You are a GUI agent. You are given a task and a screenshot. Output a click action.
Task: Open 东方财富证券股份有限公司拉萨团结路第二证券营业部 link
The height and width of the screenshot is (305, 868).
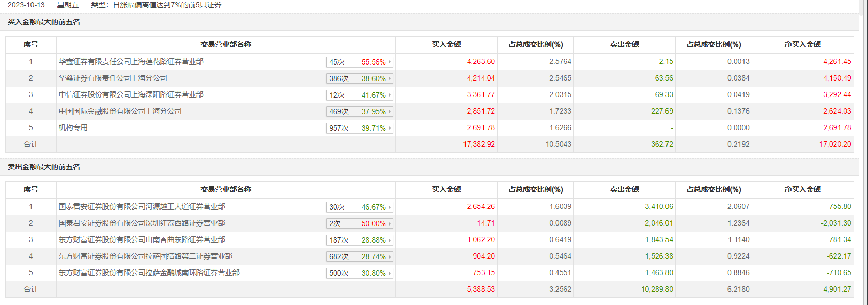coord(145,256)
